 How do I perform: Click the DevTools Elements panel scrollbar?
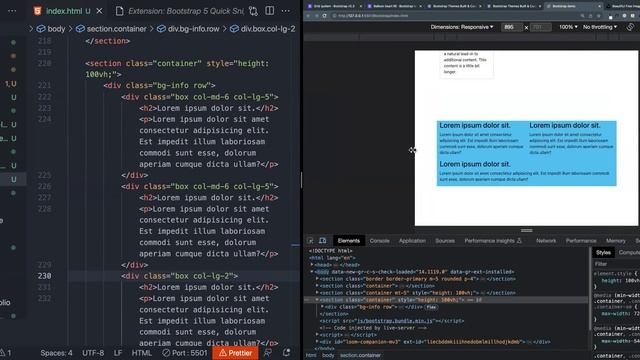coord(590,290)
